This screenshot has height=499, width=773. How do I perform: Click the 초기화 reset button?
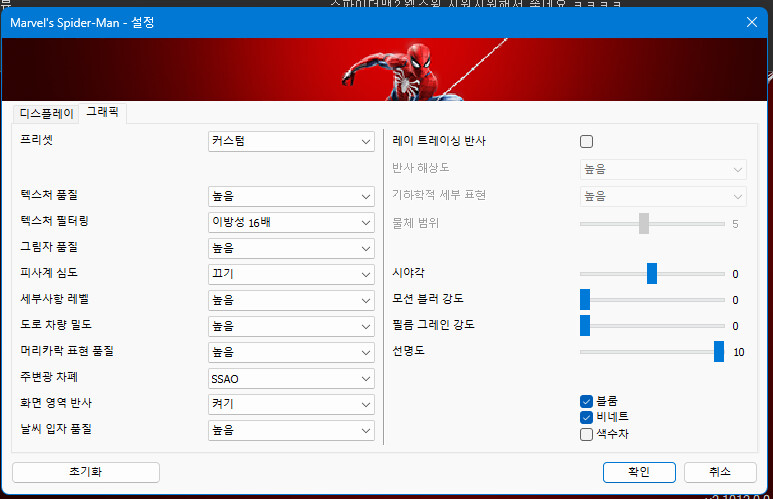[x=86, y=472]
